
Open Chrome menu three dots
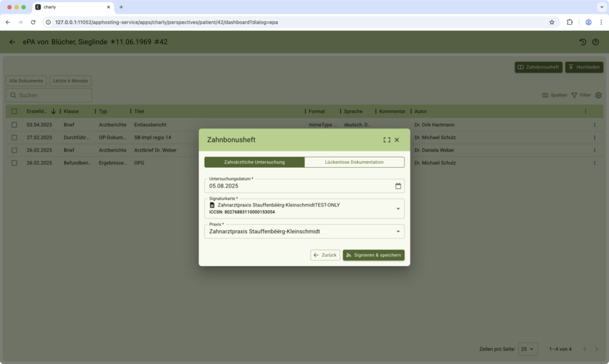(x=601, y=22)
